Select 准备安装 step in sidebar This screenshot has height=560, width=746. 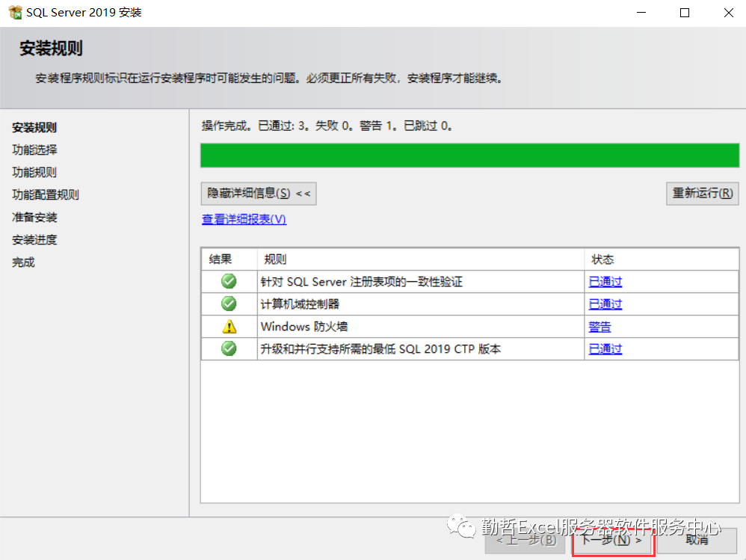pyautogui.click(x=34, y=218)
